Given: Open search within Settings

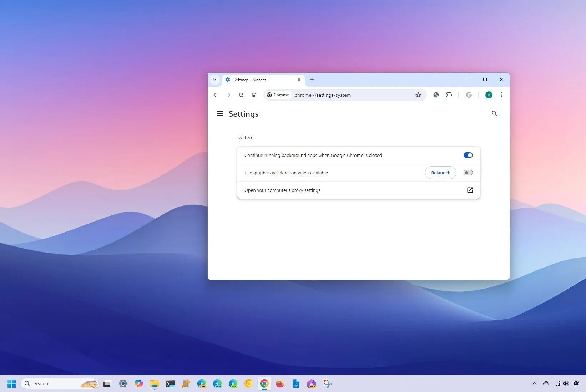Looking at the screenshot, I should (x=494, y=113).
